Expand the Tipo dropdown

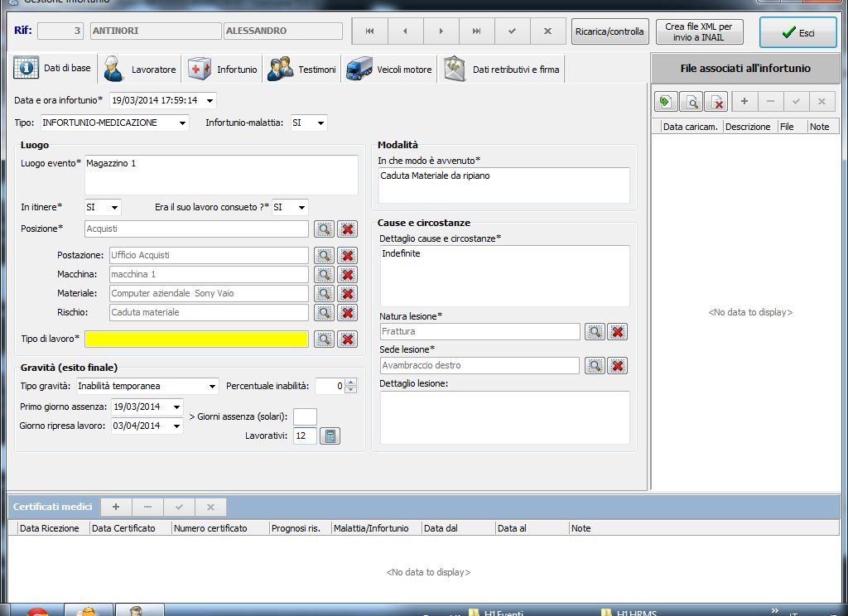183,123
